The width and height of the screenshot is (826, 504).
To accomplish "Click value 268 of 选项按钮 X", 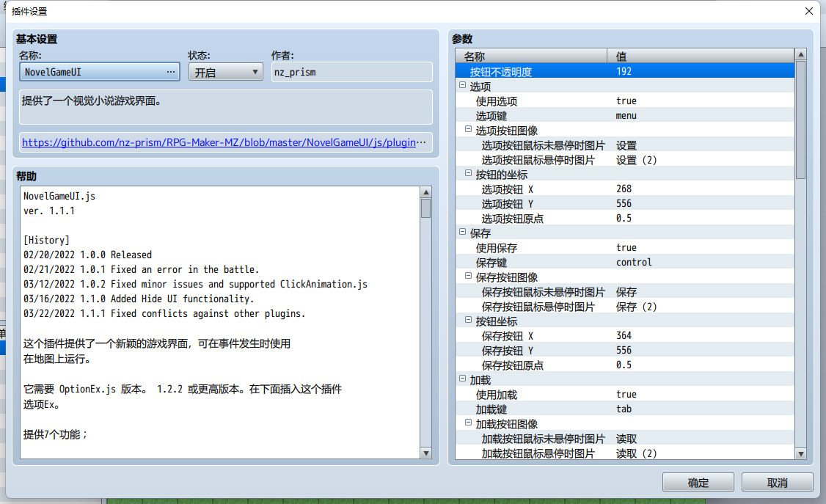I will click(x=624, y=189).
